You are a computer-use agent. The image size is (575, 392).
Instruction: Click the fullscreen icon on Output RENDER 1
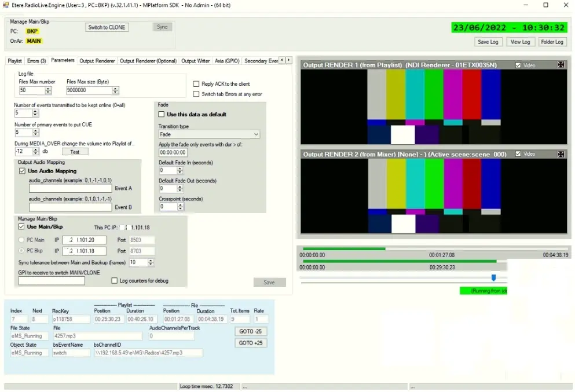561,65
